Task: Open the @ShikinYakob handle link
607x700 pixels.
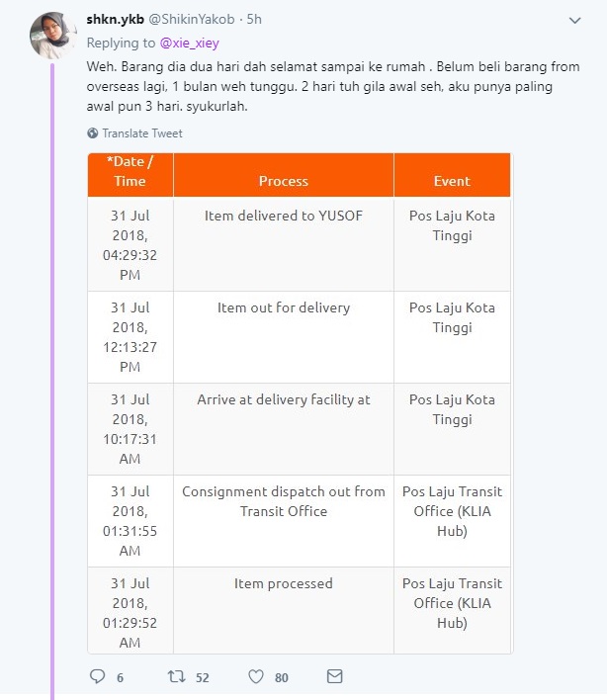Action: [x=199, y=20]
